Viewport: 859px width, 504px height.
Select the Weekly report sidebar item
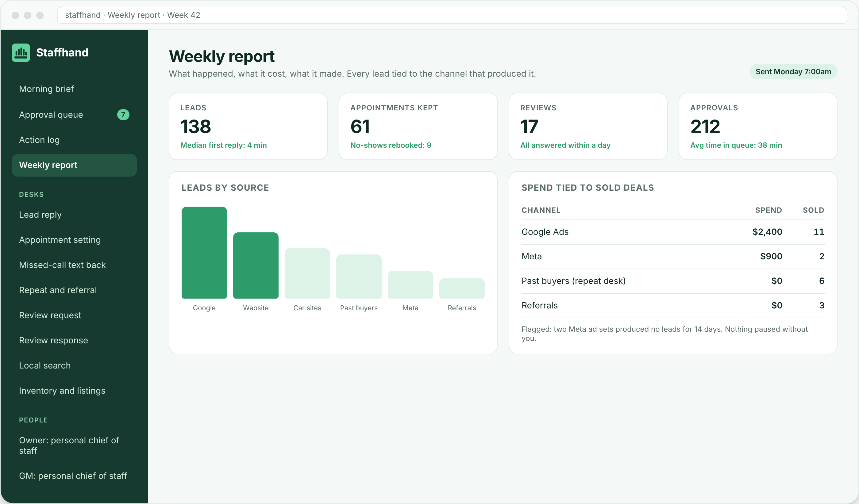74,165
